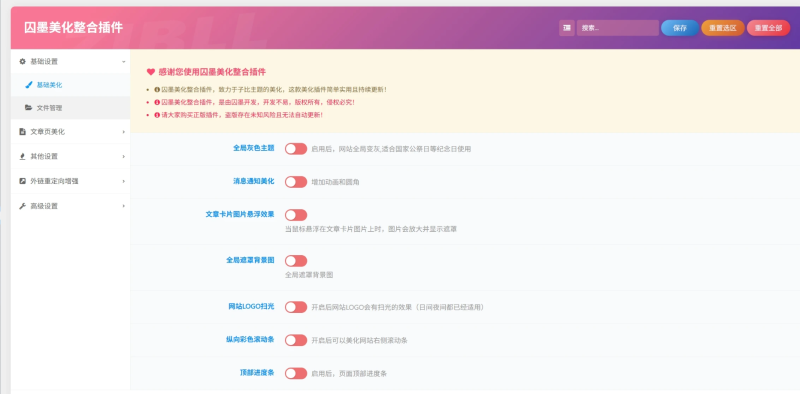Click the 重置全部 button
Viewport: 800px width, 394px height.
[768, 28]
